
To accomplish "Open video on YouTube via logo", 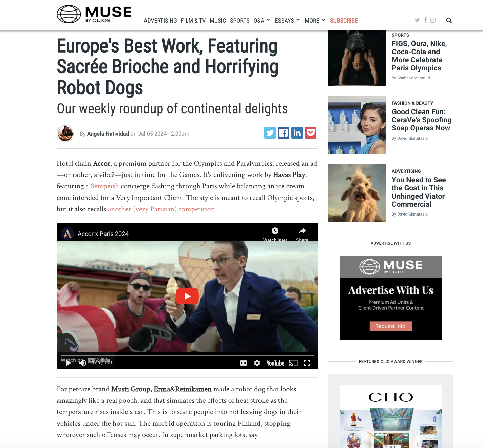I will click(275, 363).
